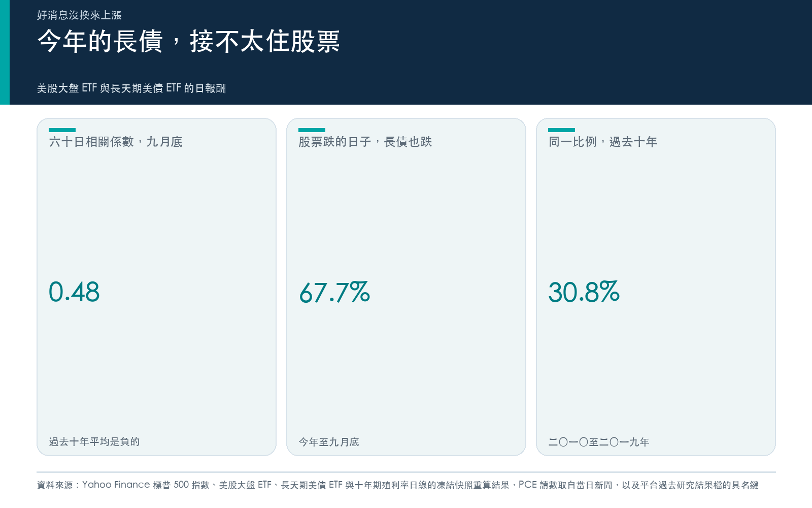
Task: Select the card title 同一比例，過去十年
Action: click(603, 142)
